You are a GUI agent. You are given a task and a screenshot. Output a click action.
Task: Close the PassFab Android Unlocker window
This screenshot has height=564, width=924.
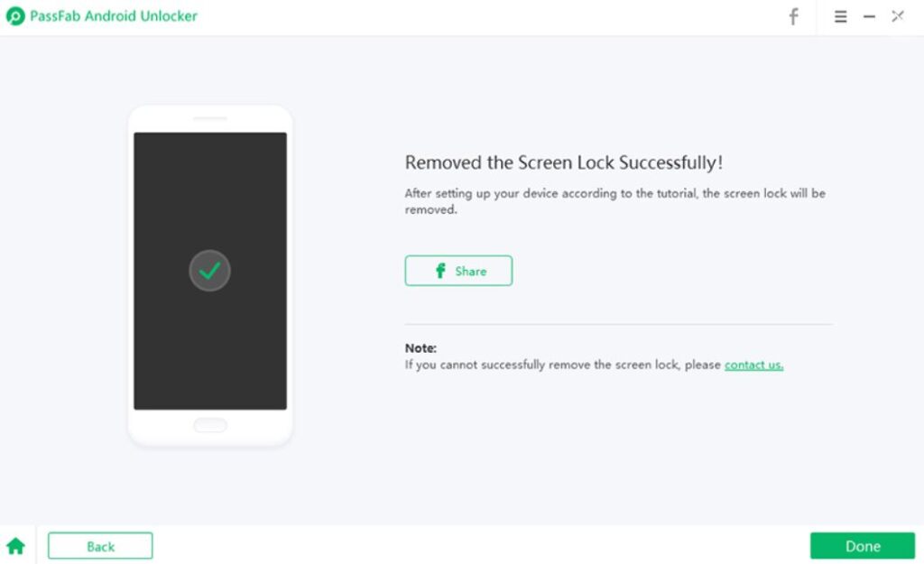[x=898, y=16]
